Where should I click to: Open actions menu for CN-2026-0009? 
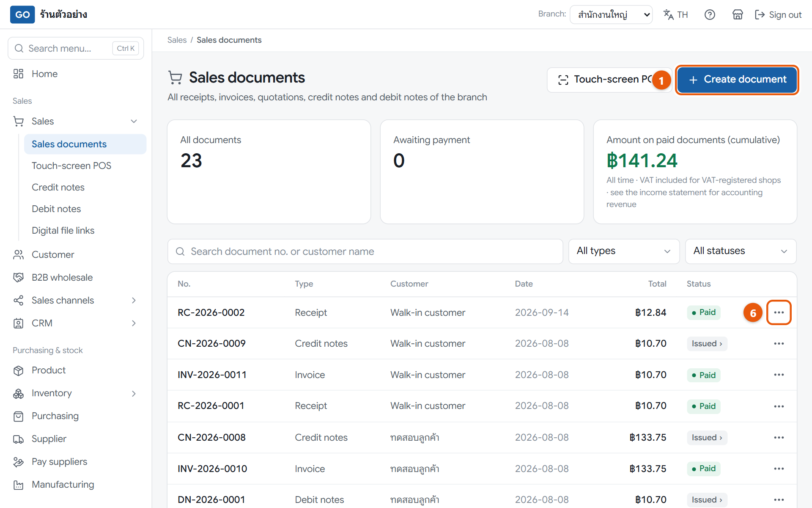pos(779,343)
